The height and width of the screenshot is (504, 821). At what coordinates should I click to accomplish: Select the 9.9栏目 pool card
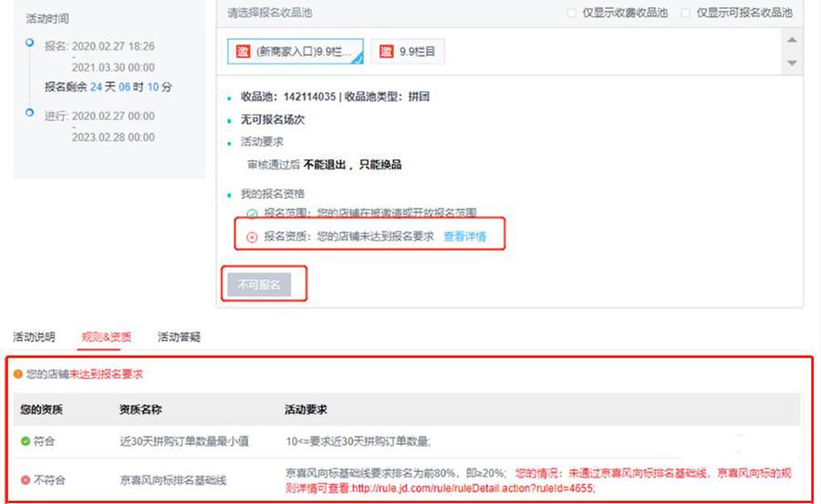407,52
